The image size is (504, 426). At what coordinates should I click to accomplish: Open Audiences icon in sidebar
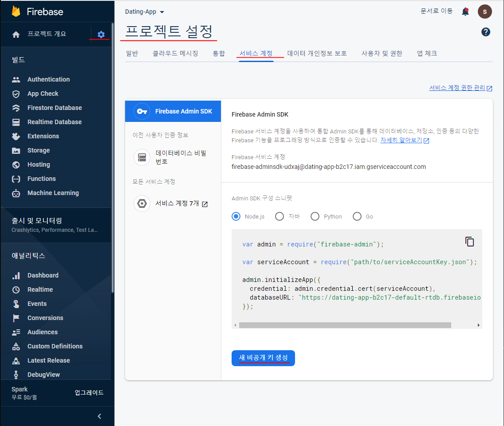pyautogui.click(x=16, y=332)
